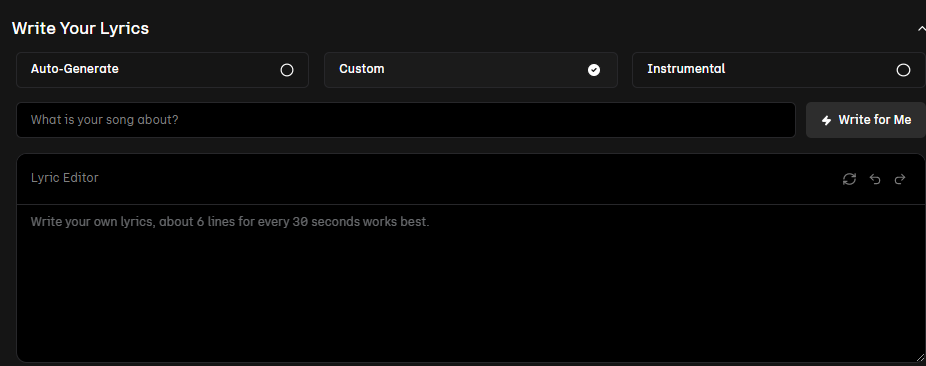
Task: Click the Write Your Lyrics section heading
Action: pyautogui.click(x=80, y=28)
